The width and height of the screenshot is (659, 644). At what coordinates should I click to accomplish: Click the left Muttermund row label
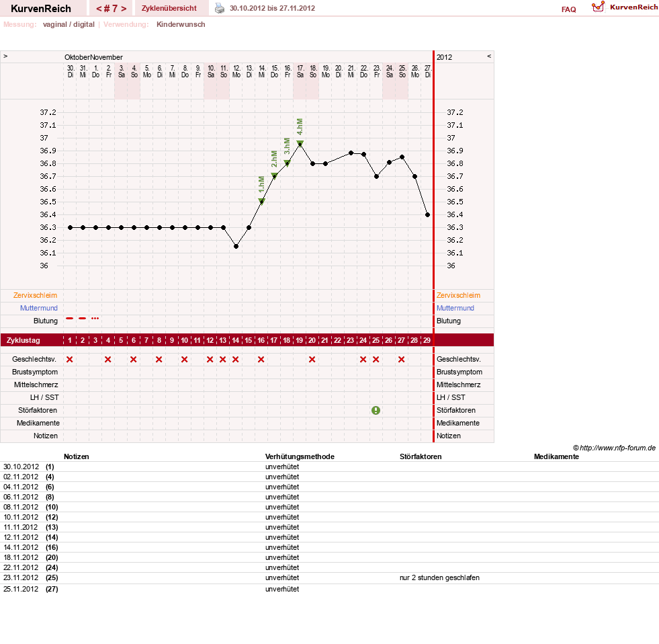[39, 308]
